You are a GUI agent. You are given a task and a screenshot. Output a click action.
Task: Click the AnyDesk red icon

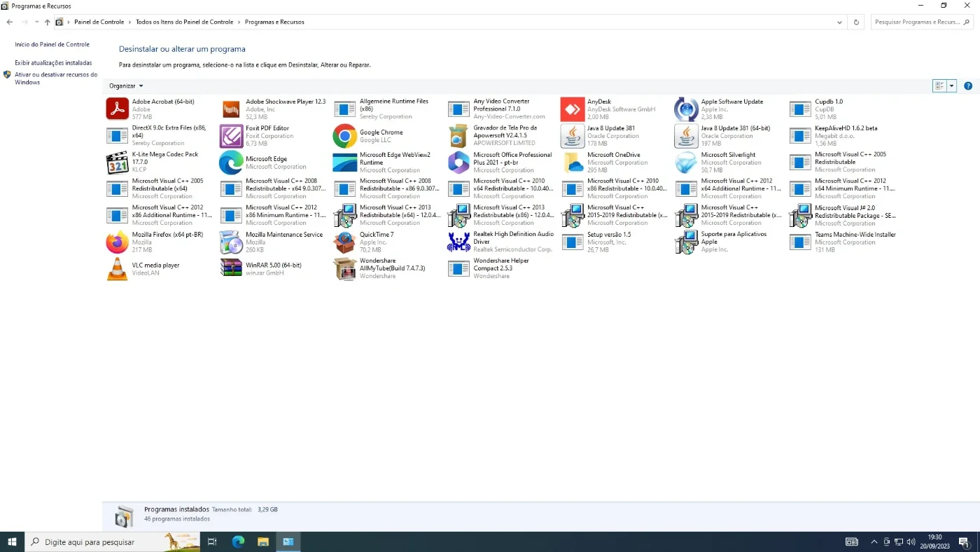573,109
